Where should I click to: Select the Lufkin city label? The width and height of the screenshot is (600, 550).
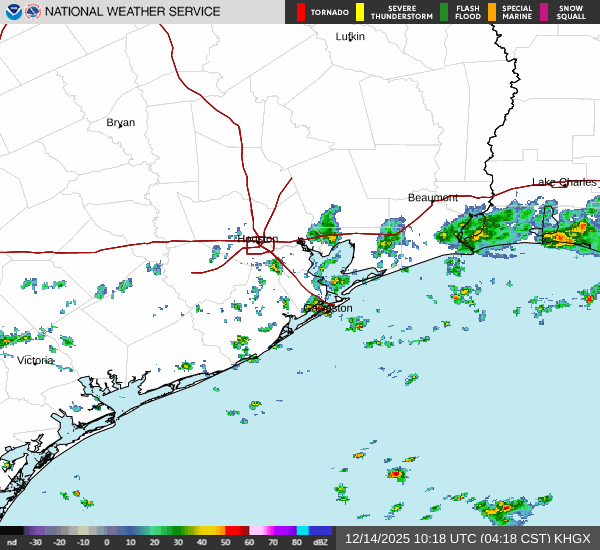point(350,37)
